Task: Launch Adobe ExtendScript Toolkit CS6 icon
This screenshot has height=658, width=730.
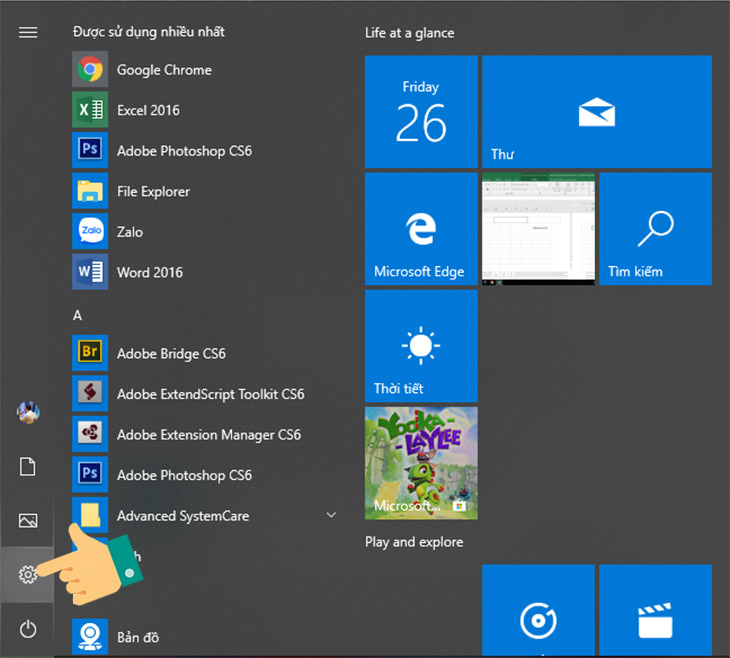Action: 90,393
